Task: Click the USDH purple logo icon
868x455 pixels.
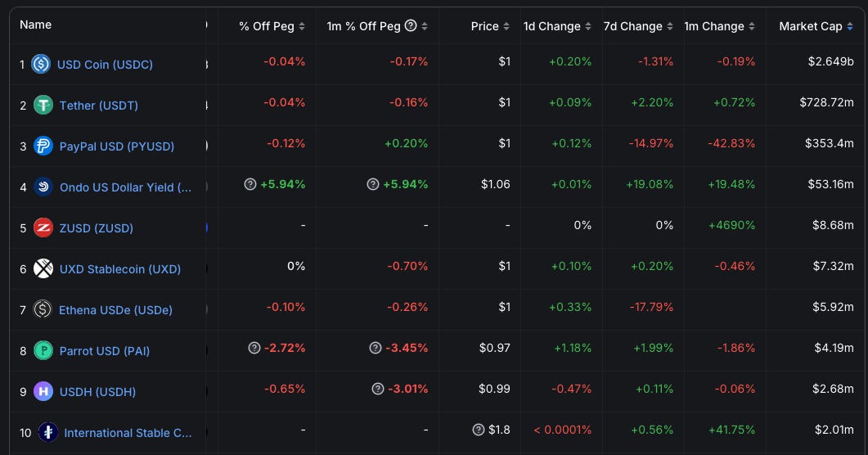Action: (x=43, y=391)
